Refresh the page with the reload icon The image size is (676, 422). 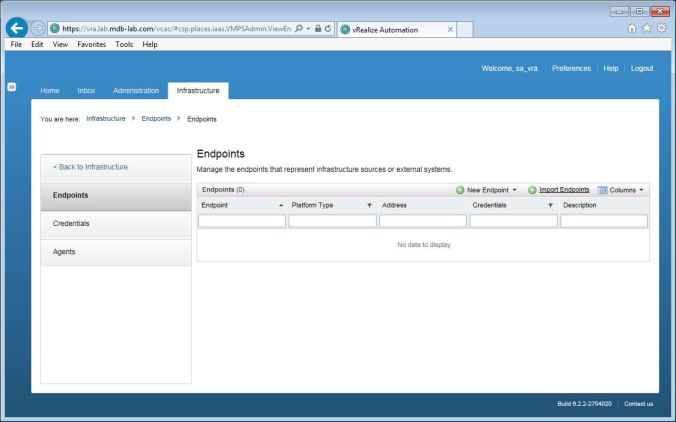325,29
